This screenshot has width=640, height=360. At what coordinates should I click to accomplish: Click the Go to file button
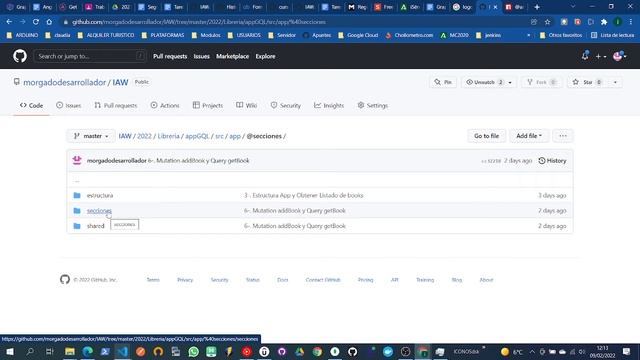click(x=487, y=136)
